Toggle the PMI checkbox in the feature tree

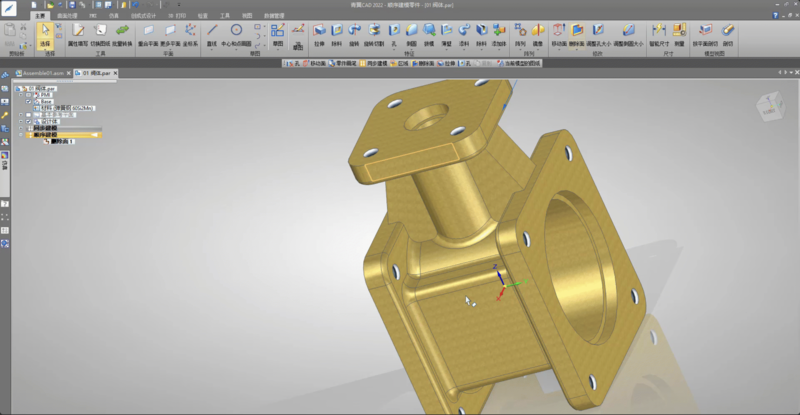29,95
